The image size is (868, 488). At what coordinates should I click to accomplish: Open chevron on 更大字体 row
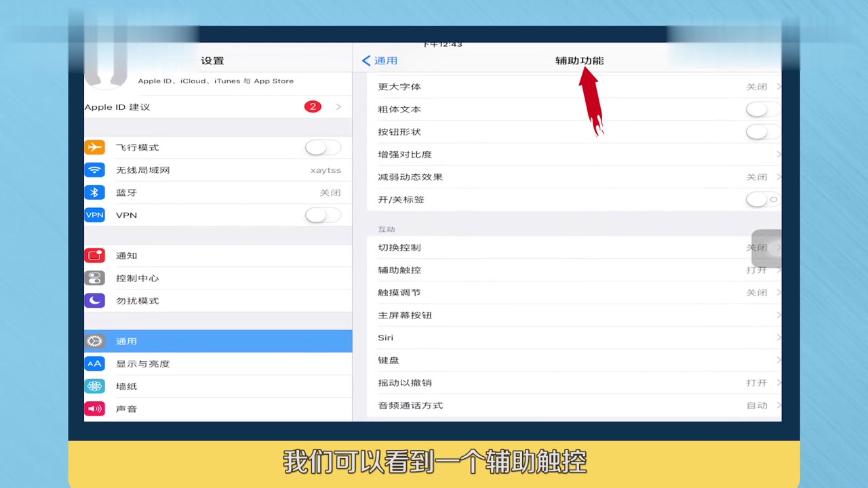tap(778, 87)
